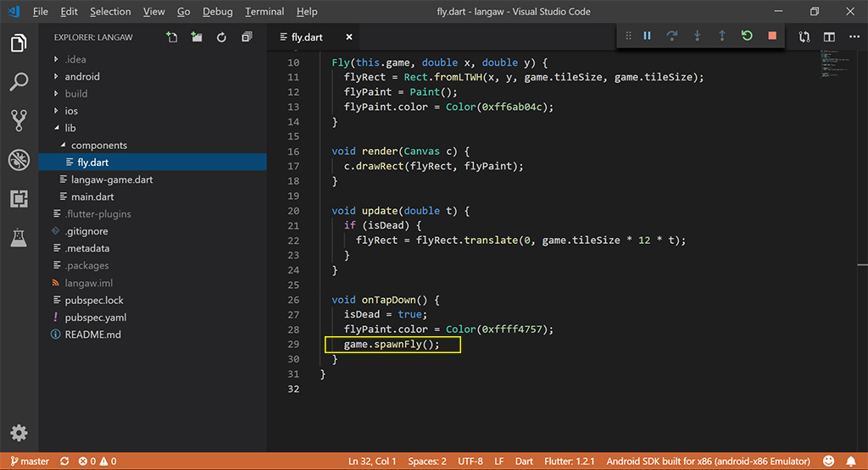Collapse all folders in Explorer

247,37
